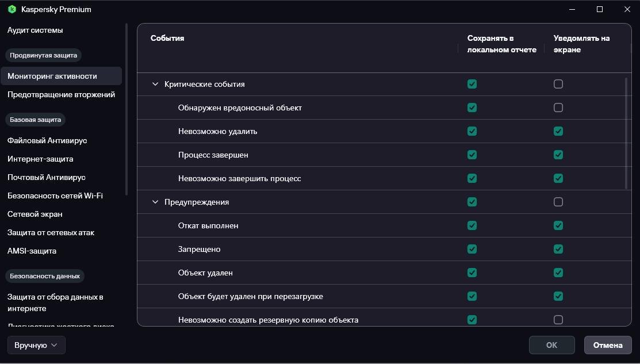640x364 pixels.
Task: Uncheck screen notification for Откат выполнен
Action: click(558, 225)
